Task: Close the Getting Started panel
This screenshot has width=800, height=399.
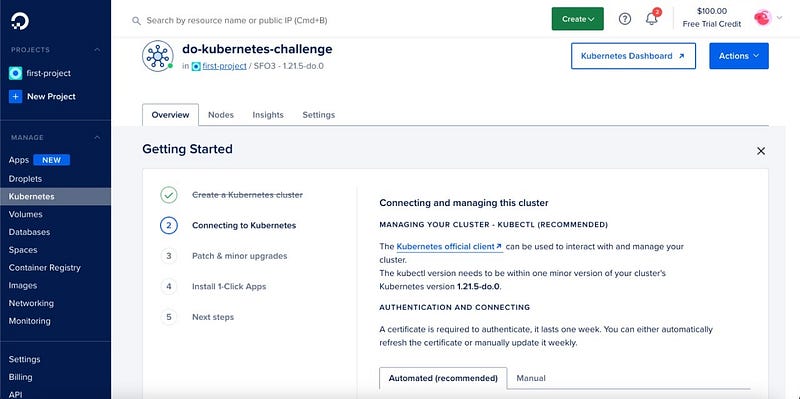Action: [x=761, y=151]
